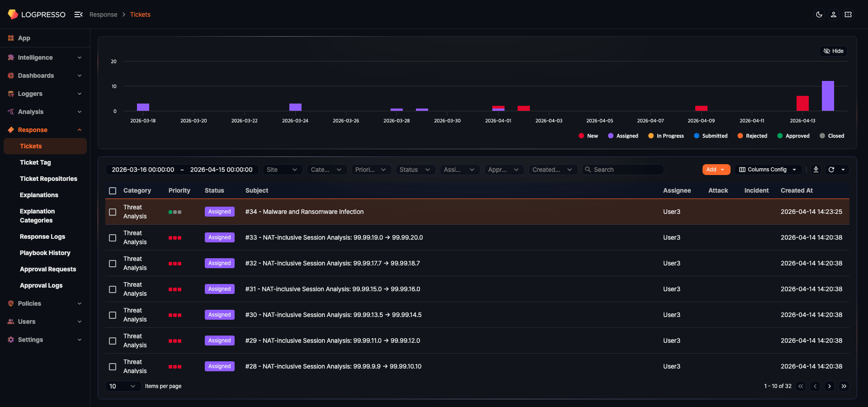
Task: Open the user profile icon
Action: click(833, 14)
